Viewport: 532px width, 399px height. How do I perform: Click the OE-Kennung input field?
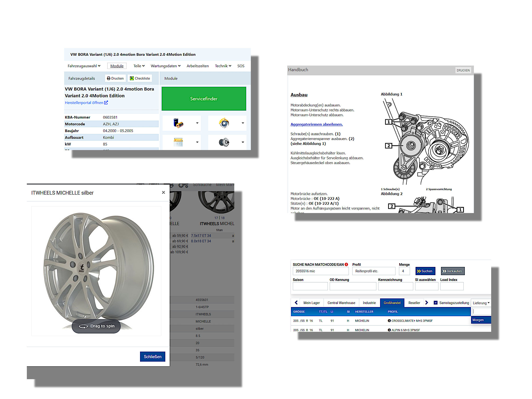point(353,287)
